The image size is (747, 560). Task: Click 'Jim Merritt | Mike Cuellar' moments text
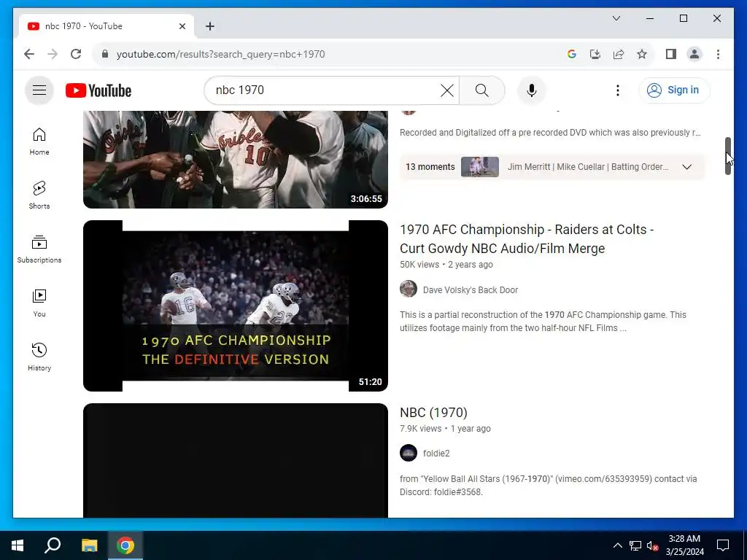tap(588, 167)
